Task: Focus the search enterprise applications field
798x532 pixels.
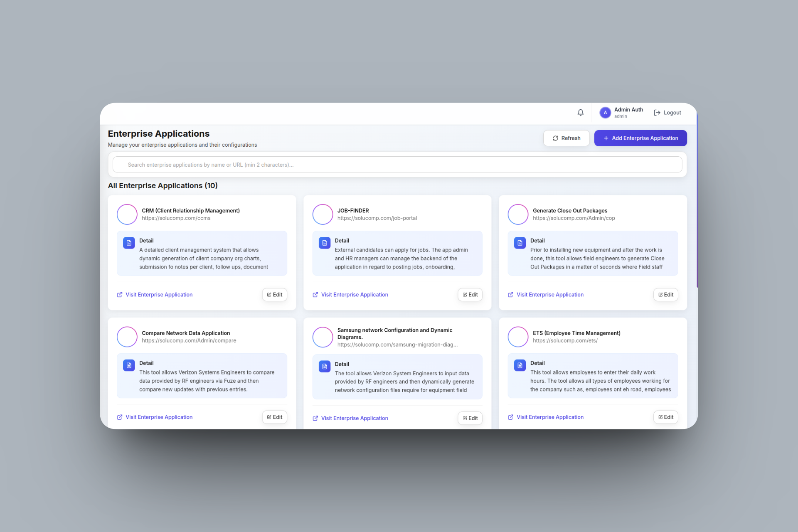Action: pos(397,165)
